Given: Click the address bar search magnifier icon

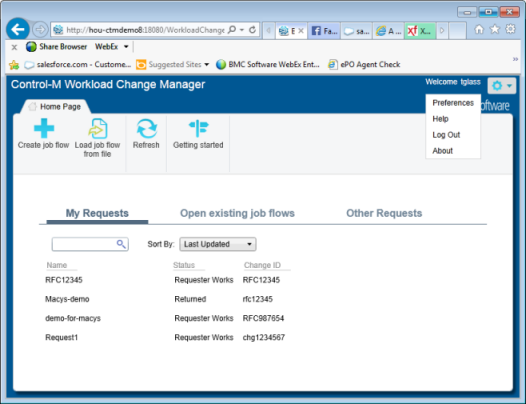Looking at the screenshot, I should click(x=232, y=30).
